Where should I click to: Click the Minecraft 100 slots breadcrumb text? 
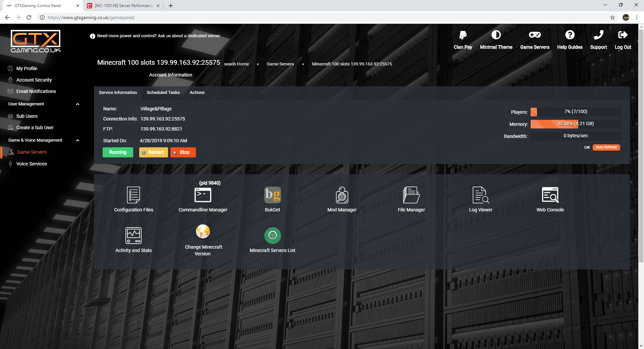pyautogui.click(x=352, y=64)
